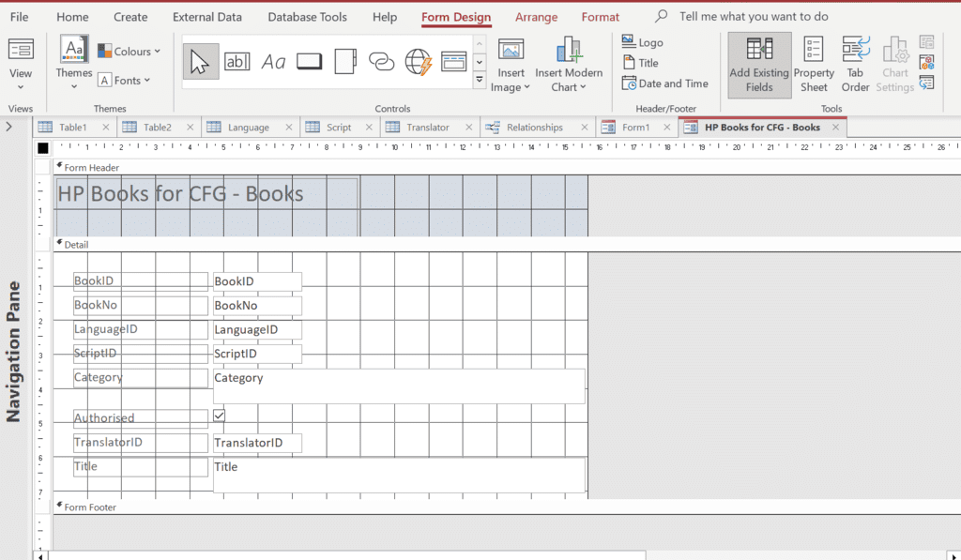The image size is (961, 560).
Task: Select the Button control tool
Action: click(x=309, y=61)
